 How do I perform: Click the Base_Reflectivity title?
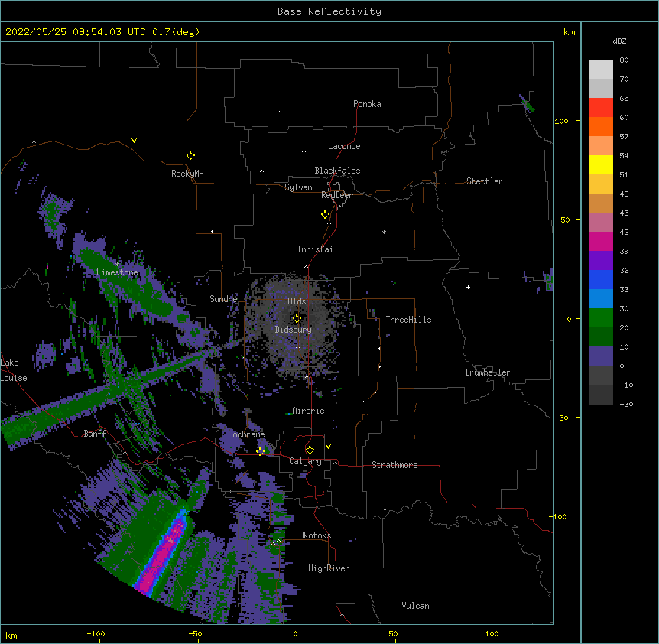(329, 11)
